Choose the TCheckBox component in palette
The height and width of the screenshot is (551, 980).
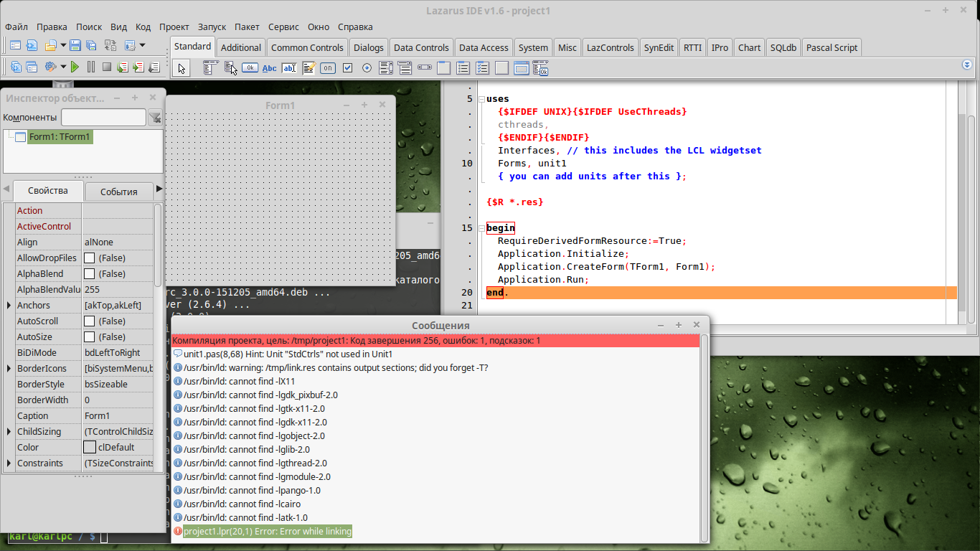coord(347,68)
